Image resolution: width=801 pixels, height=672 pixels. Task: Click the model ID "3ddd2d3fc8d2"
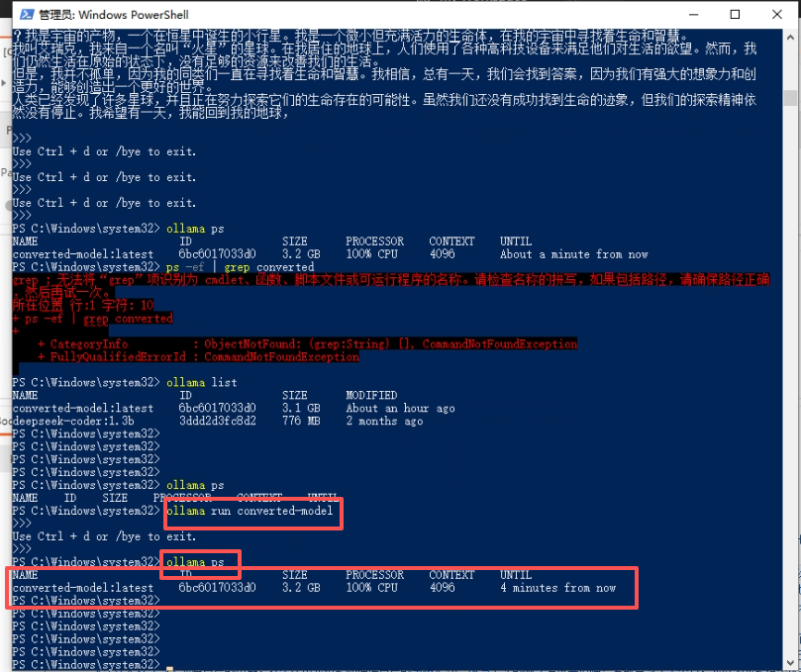click(217, 421)
